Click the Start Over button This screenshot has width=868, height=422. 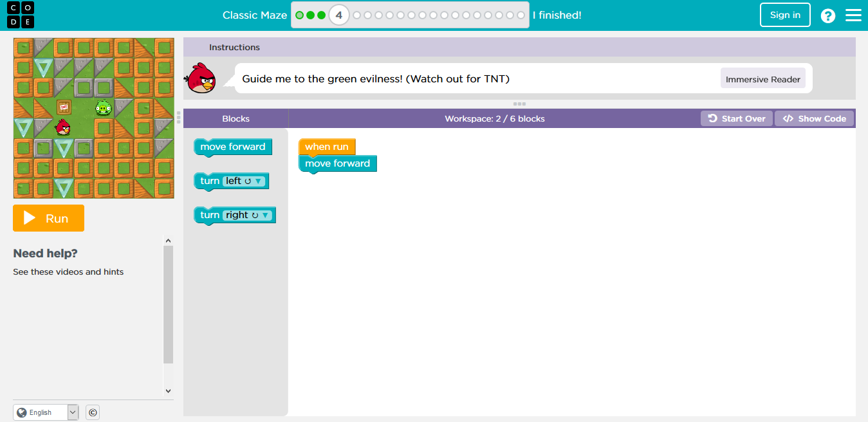coord(737,118)
